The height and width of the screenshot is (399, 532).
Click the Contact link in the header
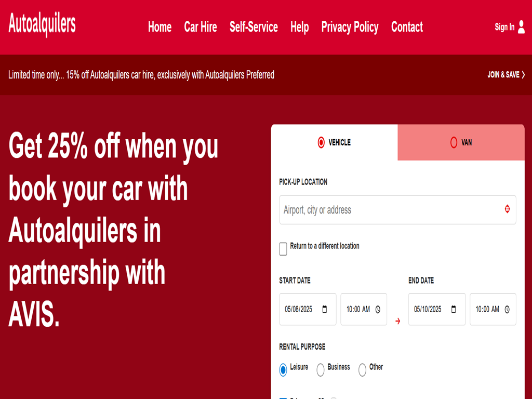click(x=407, y=27)
